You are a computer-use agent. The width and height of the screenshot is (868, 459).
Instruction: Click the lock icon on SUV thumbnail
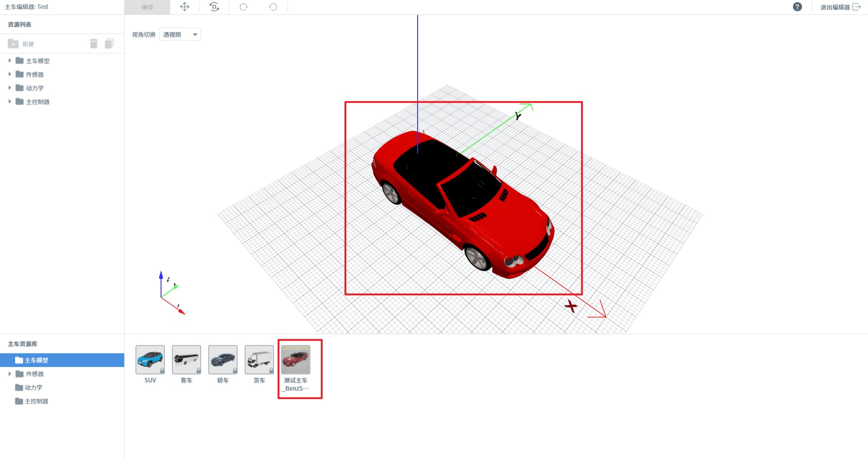pos(162,371)
